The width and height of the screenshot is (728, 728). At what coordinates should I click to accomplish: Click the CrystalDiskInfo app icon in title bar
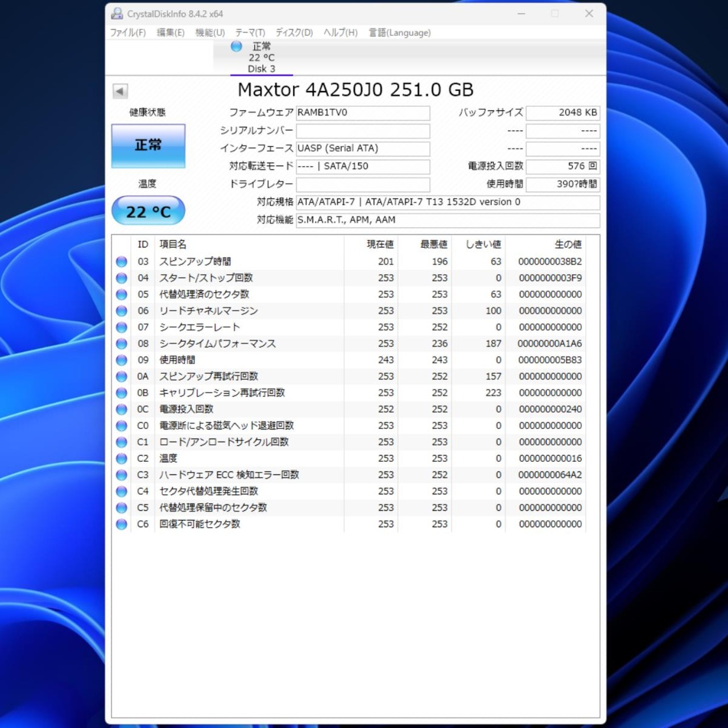[117, 14]
